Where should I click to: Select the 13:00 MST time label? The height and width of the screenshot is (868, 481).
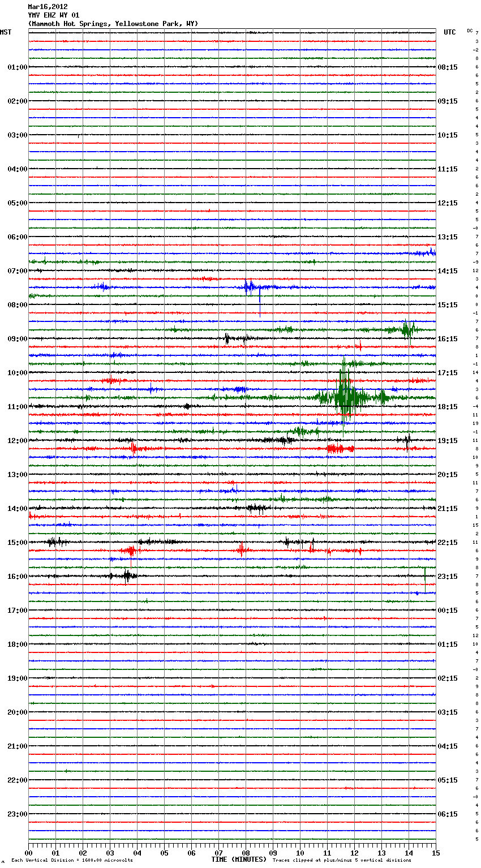pos(17,475)
